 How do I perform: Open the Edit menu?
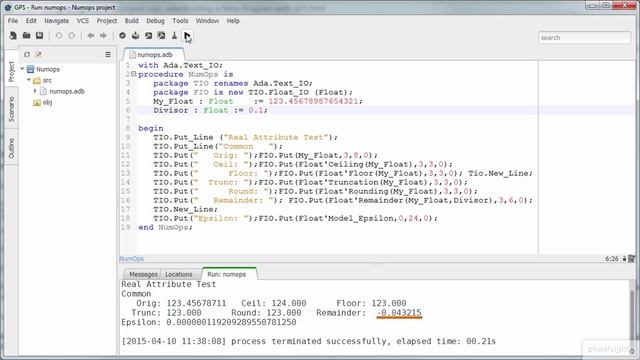pyautogui.click(x=31, y=21)
